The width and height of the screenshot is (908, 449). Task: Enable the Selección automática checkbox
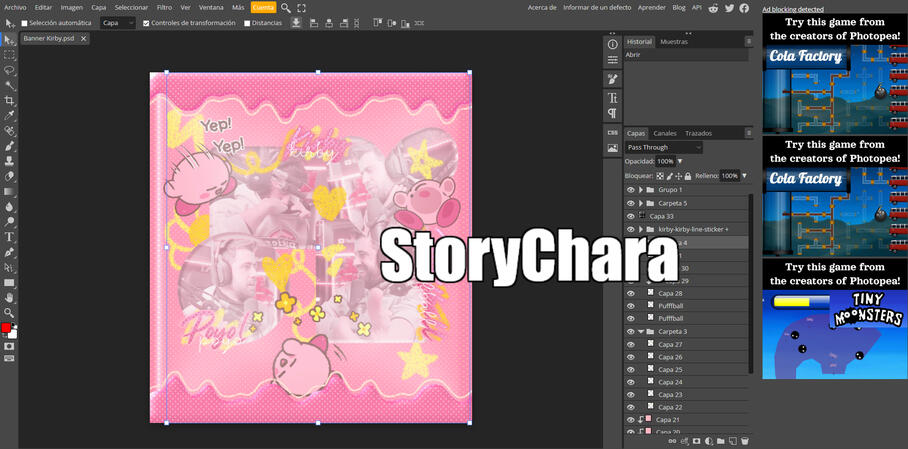pyautogui.click(x=24, y=23)
